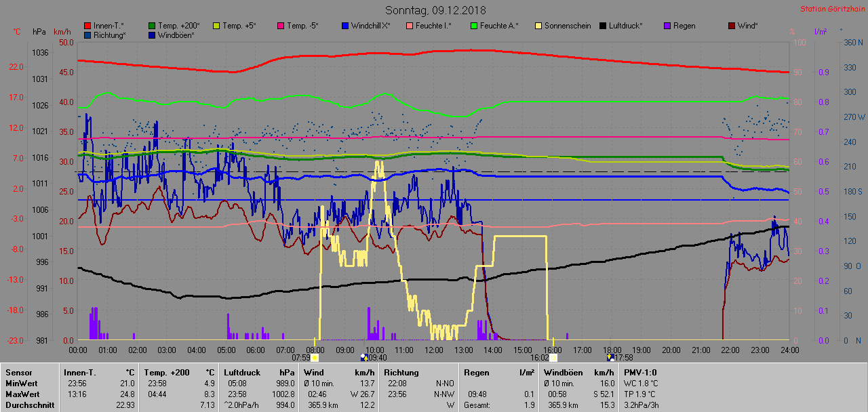Click the Innen-T.* legend label
This screenshot has width=868, height=412.
click(108, 26)
